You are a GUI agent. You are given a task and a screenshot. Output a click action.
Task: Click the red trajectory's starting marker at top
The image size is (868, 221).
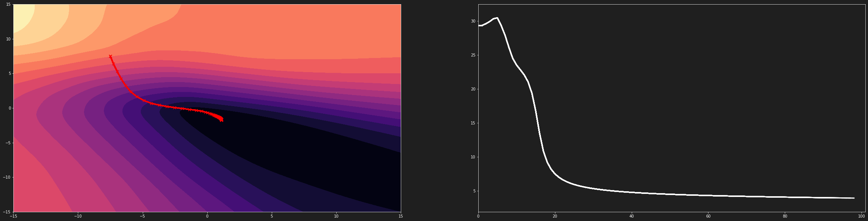click(110, 56)
